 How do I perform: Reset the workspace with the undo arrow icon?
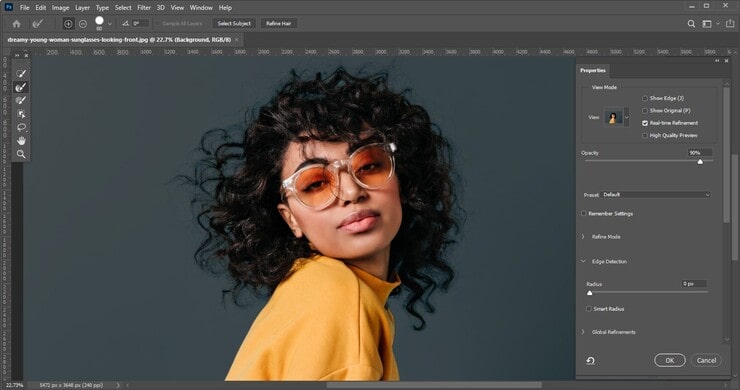click(590, 361)
